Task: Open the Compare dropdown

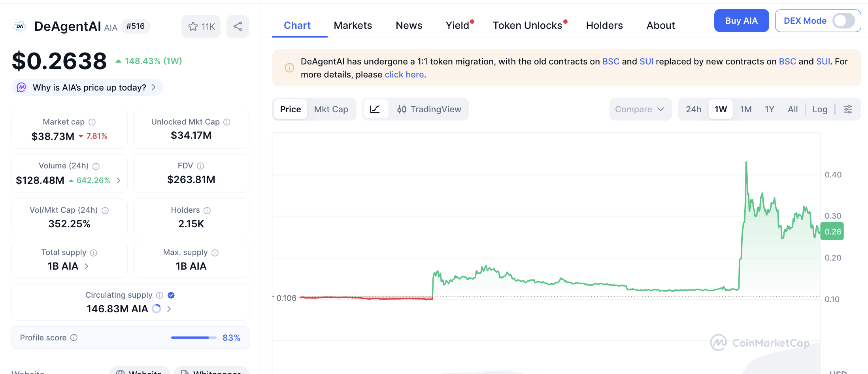Action: [x=640, y=109]
